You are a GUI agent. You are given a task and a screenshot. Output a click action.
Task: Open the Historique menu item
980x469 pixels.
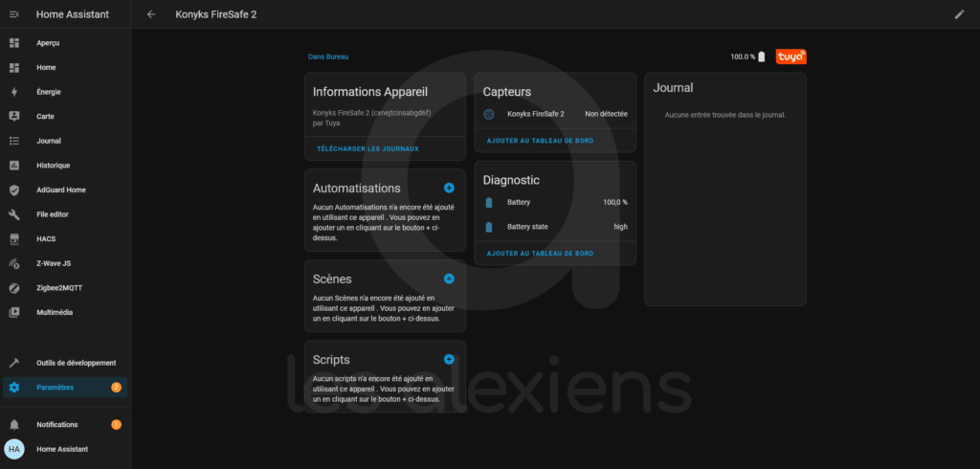65,165
